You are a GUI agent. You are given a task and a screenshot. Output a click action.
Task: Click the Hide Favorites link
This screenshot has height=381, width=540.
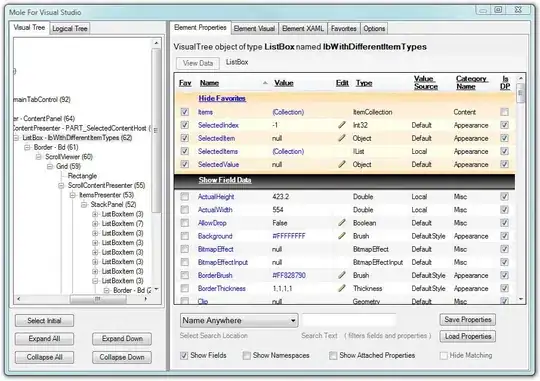point(222,99)
